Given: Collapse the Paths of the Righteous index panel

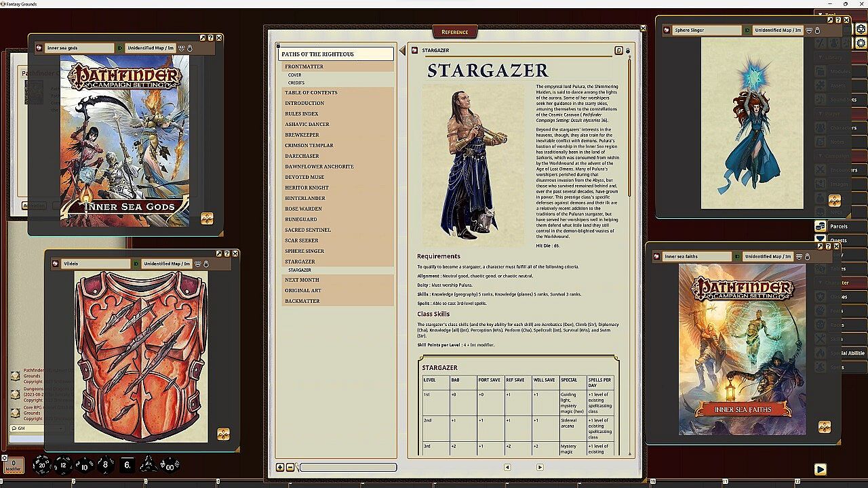Looking at the screenshot, I should (x=402, y=51).
